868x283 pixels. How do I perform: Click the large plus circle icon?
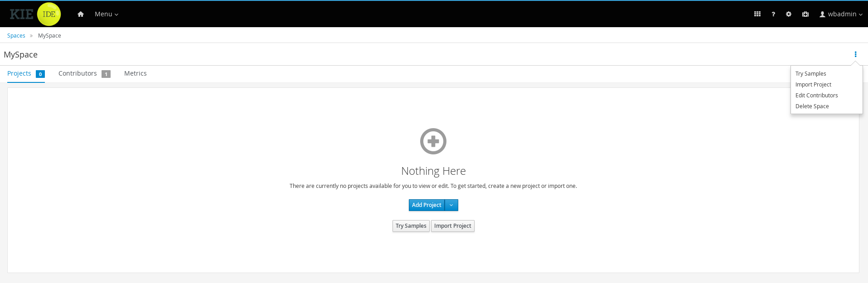[x=433, y=141]
